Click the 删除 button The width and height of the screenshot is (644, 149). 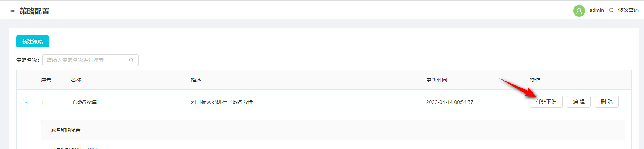[607, 102]
